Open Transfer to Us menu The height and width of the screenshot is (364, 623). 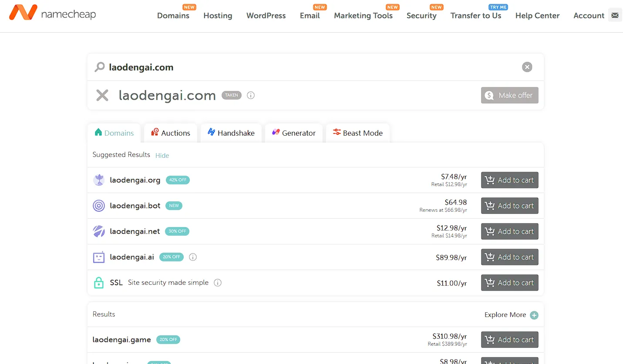tap(476, 16)
